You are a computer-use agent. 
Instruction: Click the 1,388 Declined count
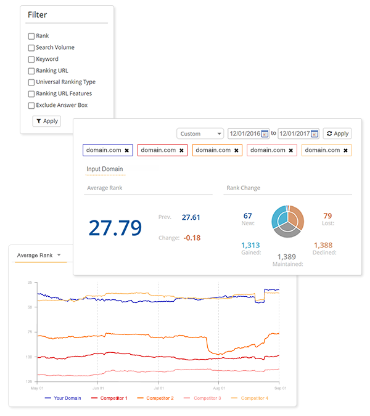point(323,245)
